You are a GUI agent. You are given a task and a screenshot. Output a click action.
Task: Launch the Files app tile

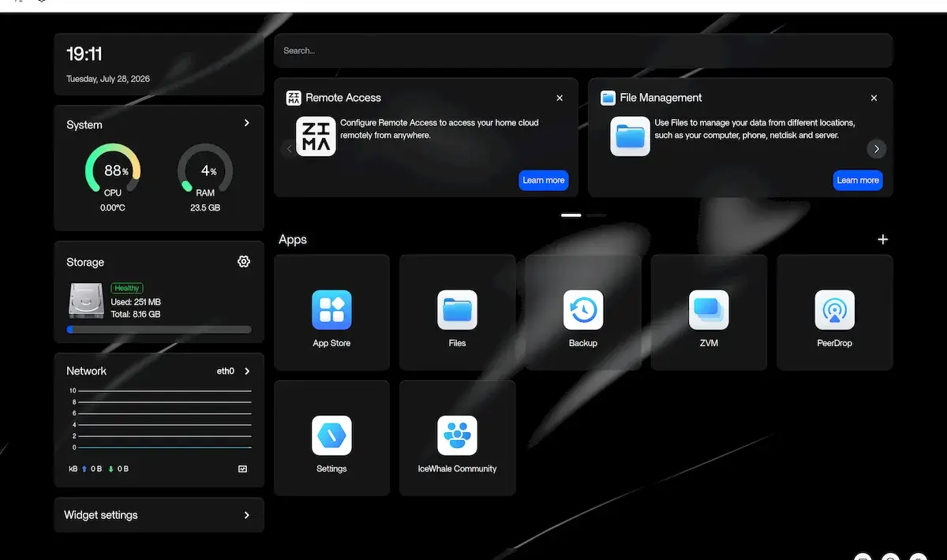pyautogui.click(x=457, y=312)
